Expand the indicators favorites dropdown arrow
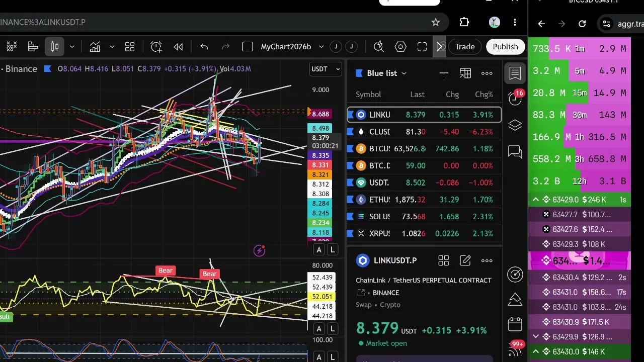Screen dimensions: 644x362 tap(112, 47)
